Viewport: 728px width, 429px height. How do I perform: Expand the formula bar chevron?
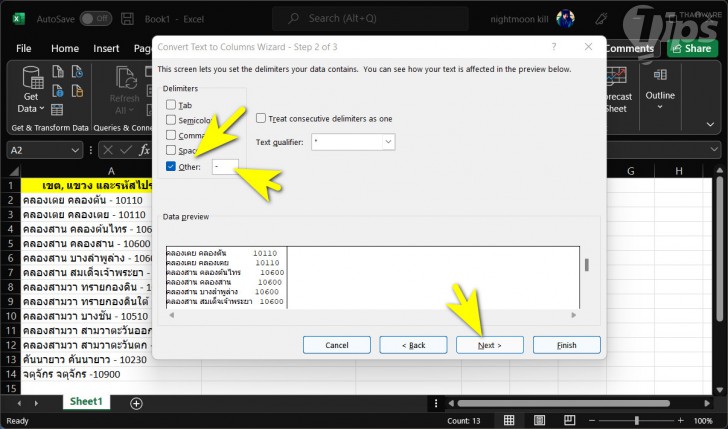(x=715, y=150)
